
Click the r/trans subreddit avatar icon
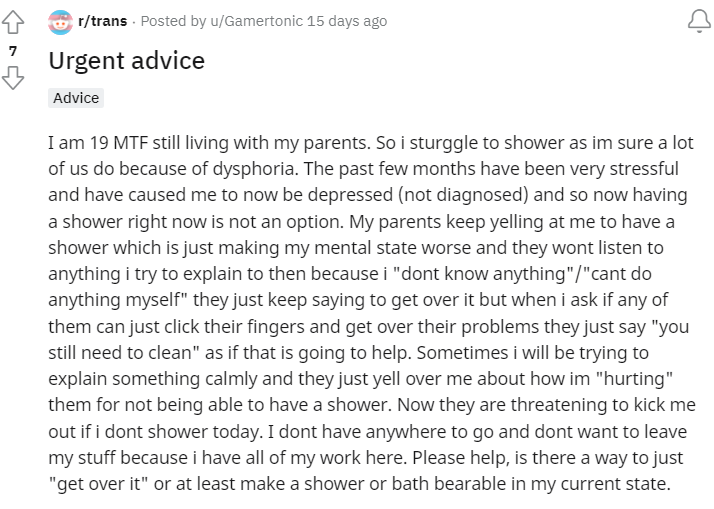point(60,21)
